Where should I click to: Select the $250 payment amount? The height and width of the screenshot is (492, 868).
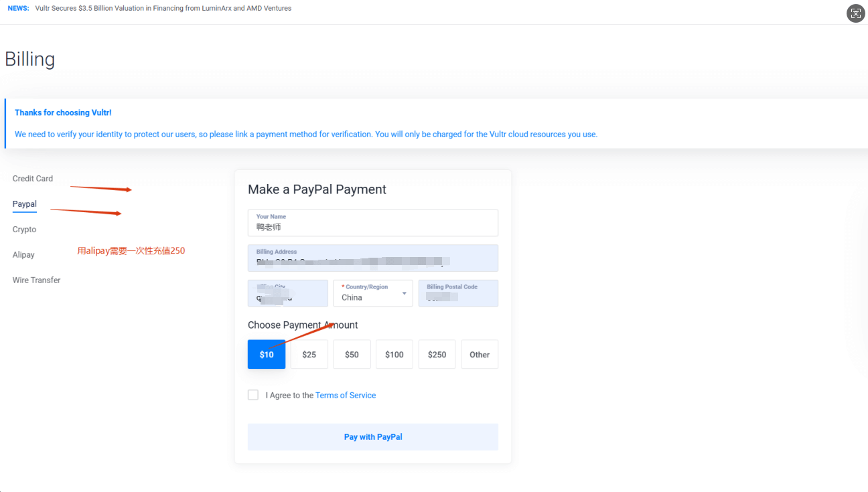(x=437, y=354)
